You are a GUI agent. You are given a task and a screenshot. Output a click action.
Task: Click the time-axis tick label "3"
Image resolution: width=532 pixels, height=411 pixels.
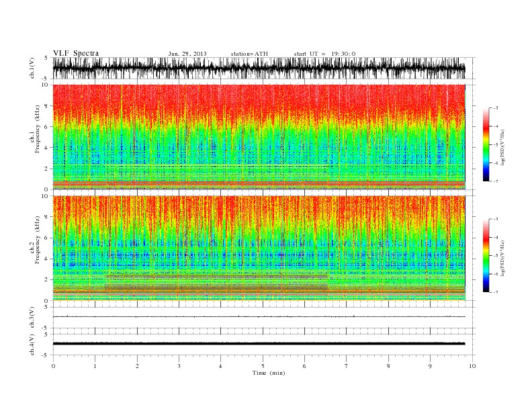[179, 366]
